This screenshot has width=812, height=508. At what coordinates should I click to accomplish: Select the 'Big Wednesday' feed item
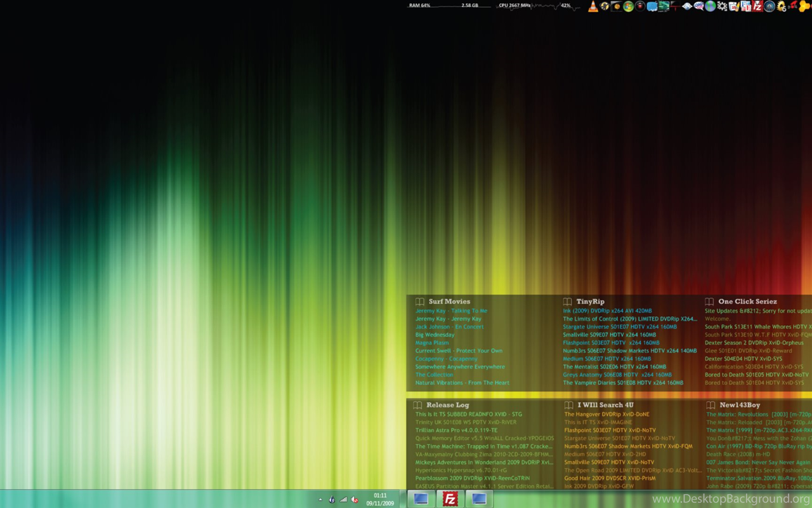click(435, 335)
